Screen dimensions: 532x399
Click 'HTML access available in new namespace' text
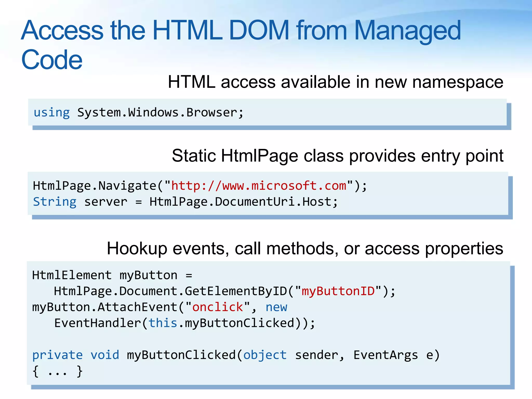click(x=335, y=82)
